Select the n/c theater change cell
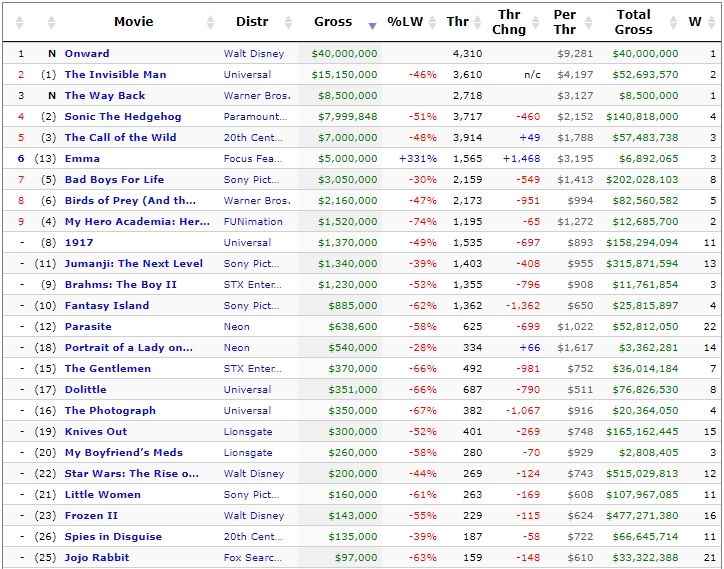Screen dimensions: 724x569 [532, 75]
